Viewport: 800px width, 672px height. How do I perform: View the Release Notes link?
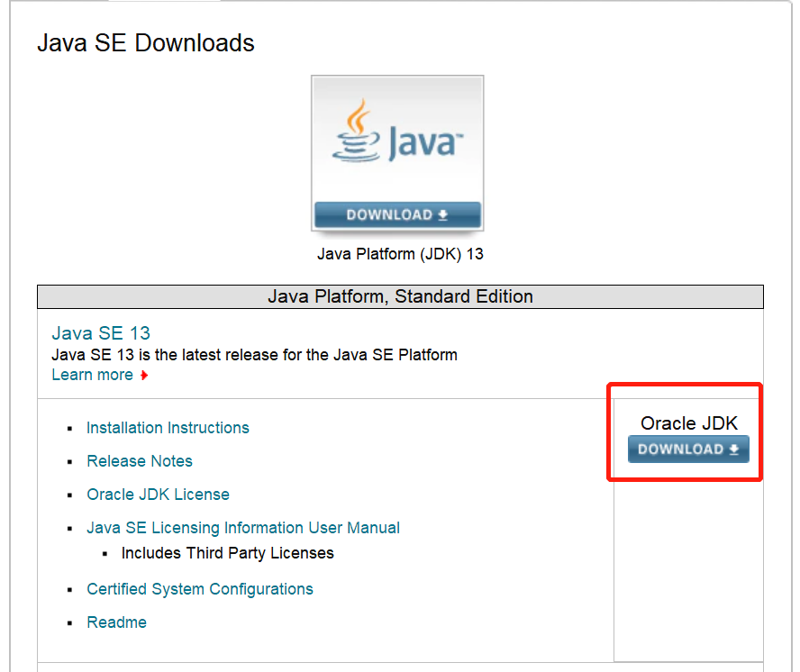pyautogui.click(x=140, y=461)
